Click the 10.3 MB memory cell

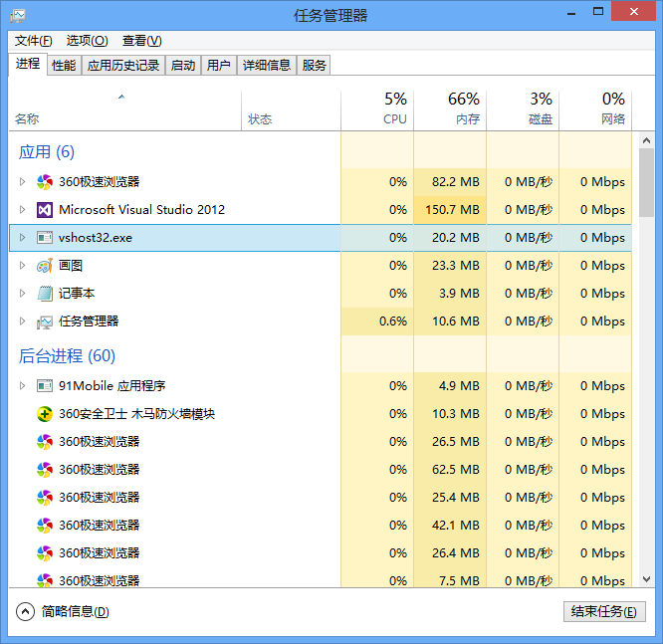tap(450, 413)
